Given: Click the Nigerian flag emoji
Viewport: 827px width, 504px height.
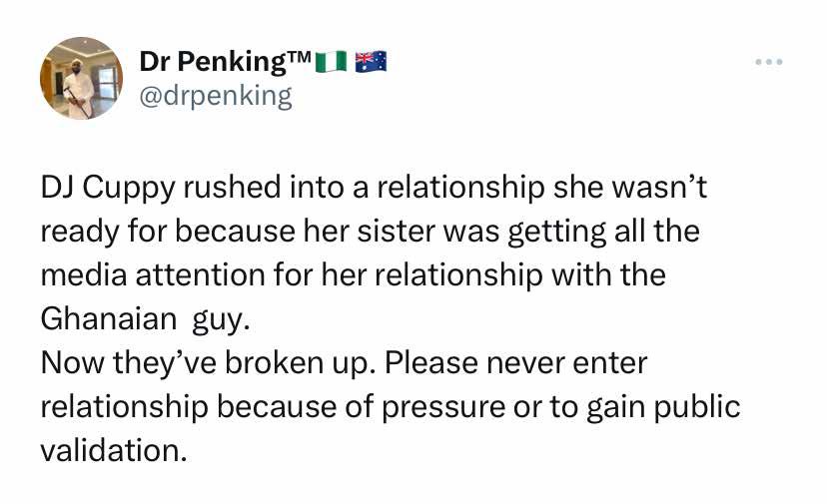Looking at the screenshot, I should click(x=331, y=62).
